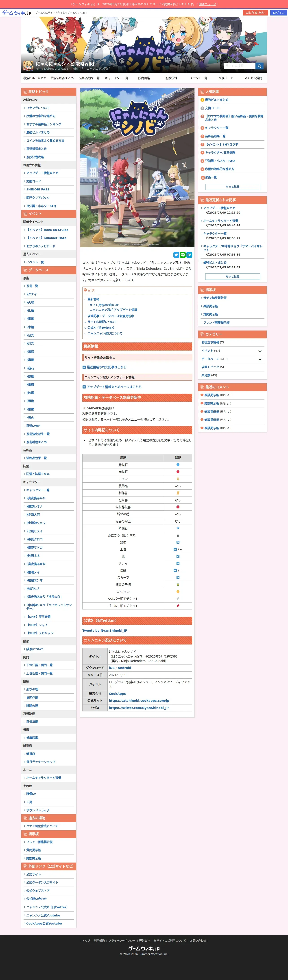Click the game key art image
The image size is (288, 980).
click(137, 167)
